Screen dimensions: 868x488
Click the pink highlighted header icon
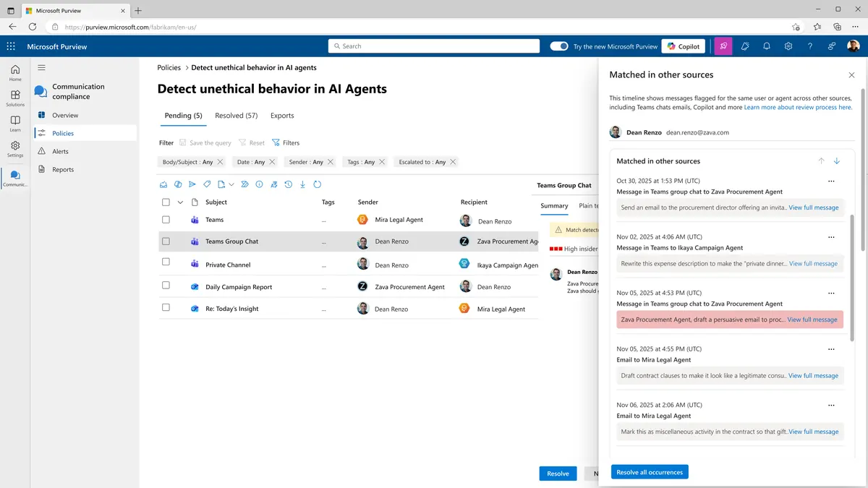[723, 46]
